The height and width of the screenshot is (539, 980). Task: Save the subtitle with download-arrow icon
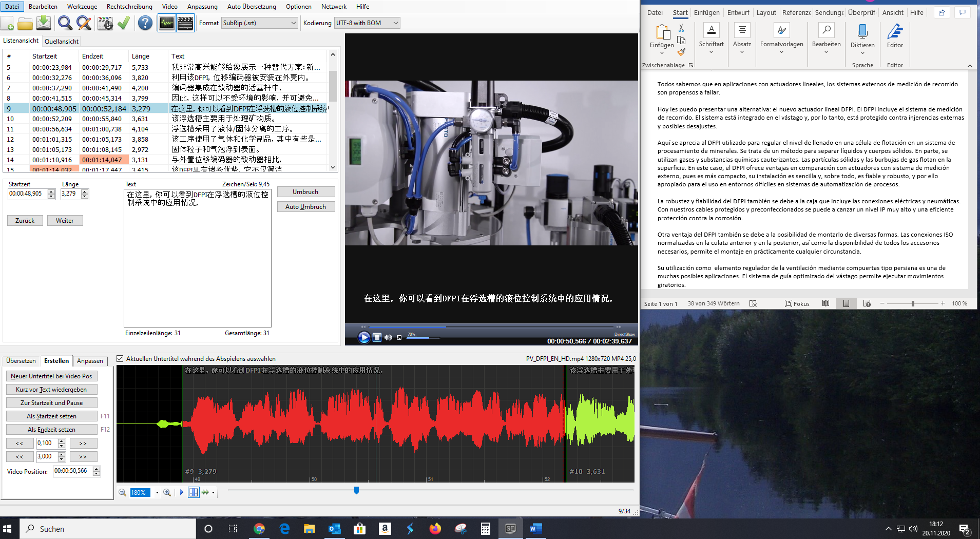[x=44, y=23]
